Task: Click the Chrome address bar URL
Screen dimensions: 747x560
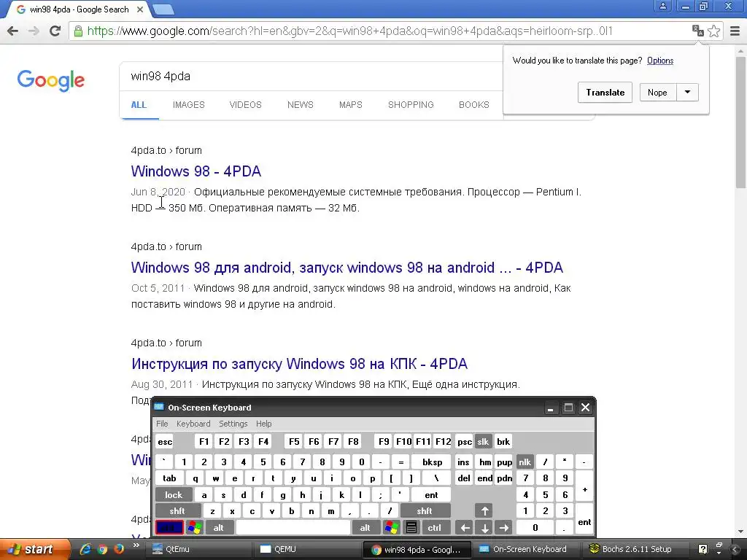Action: [349, 31]
